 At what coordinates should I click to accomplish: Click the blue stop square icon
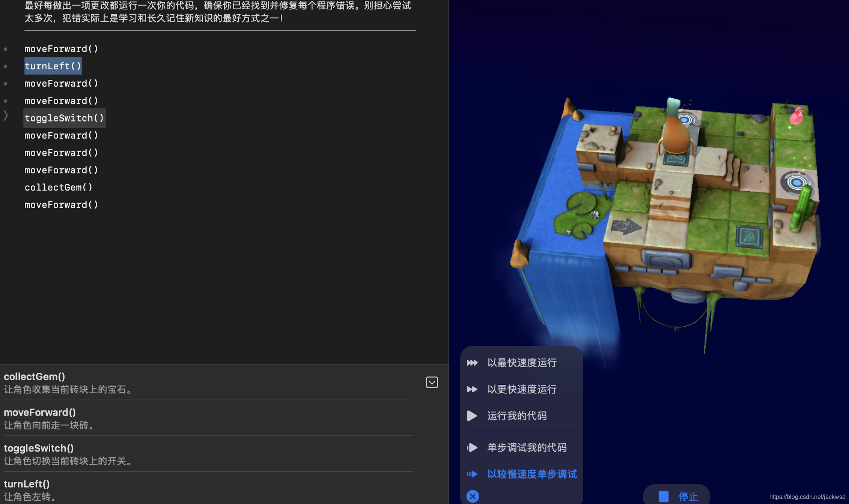point(664,495)
